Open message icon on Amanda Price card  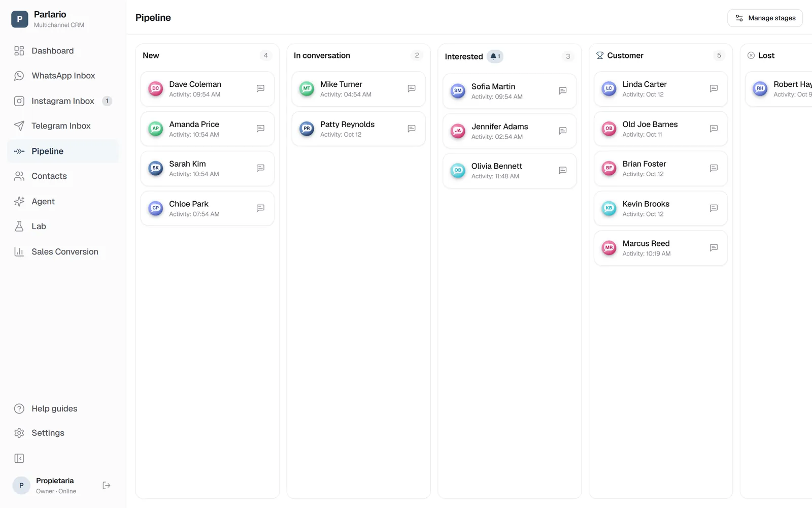(260, 129)
